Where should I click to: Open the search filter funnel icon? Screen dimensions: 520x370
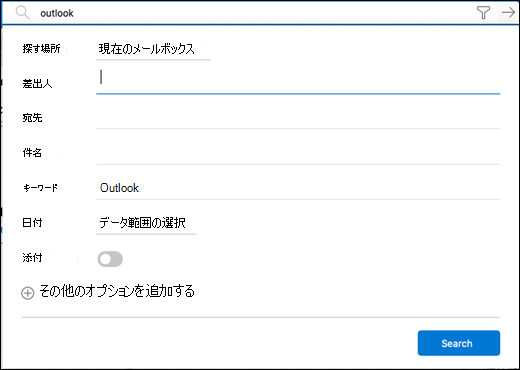(483, 13)
